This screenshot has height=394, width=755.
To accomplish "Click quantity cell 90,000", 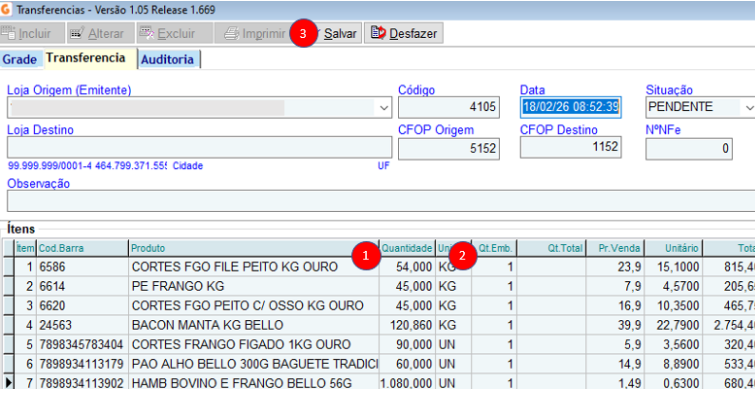I will [407, 344].
